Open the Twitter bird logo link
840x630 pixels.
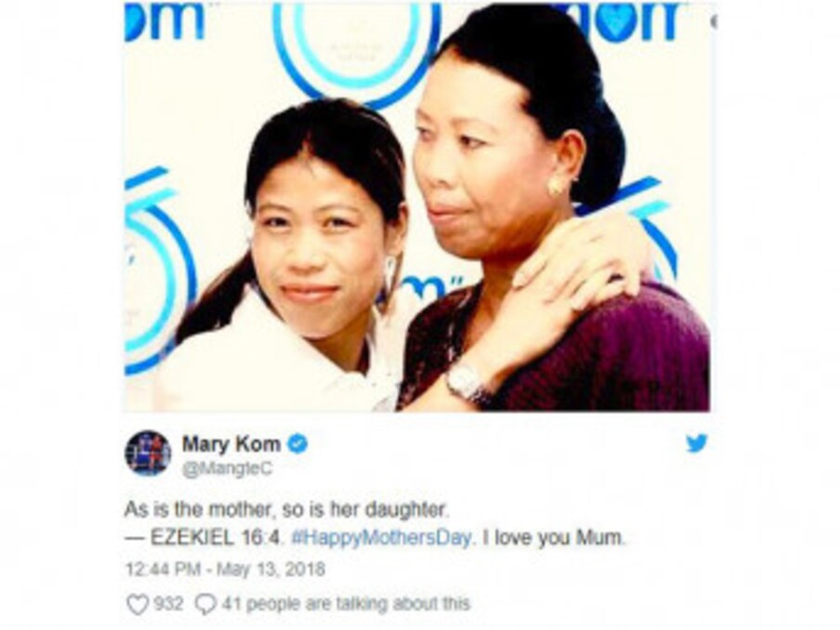[x=696, y=443]
